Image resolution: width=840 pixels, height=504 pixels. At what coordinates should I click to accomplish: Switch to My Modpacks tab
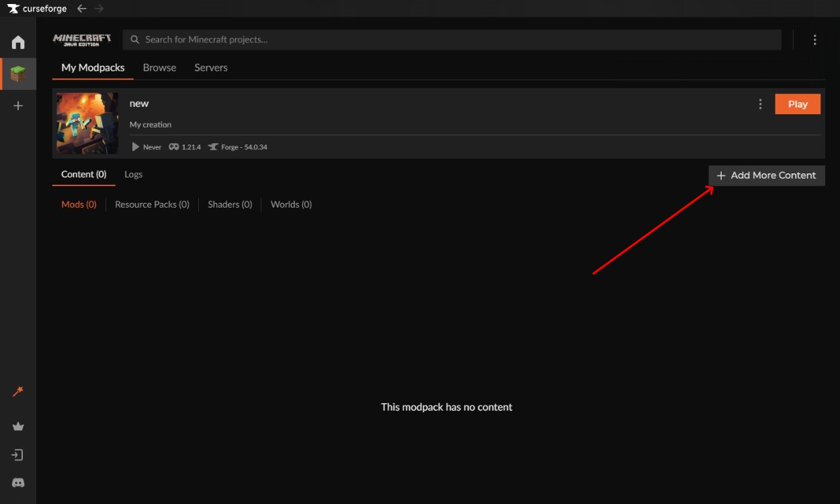93,68
